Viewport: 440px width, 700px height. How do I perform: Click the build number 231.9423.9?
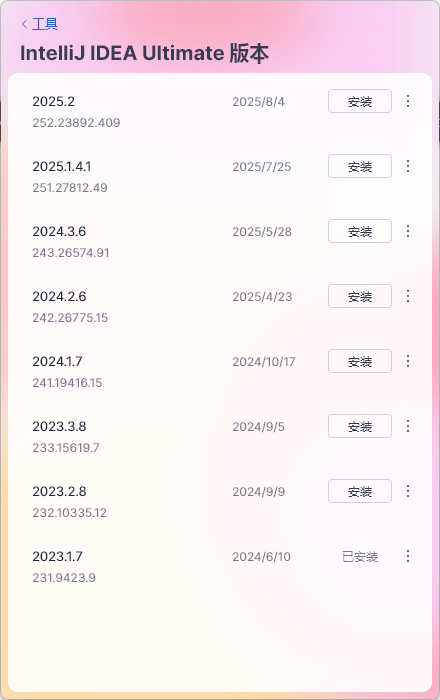64,578
